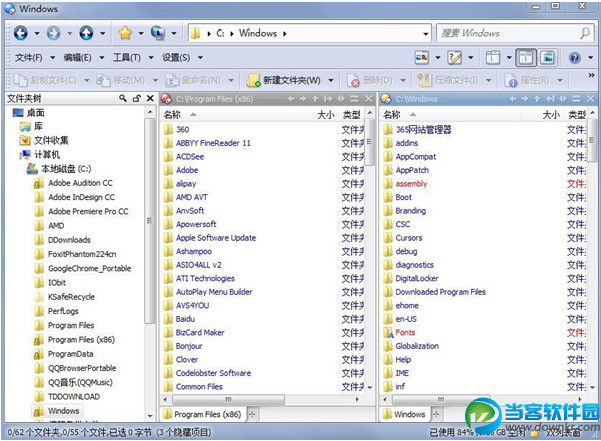Click the folder tree search icon
This screenshot has height=441, width=601.
[x=123, y=98]
